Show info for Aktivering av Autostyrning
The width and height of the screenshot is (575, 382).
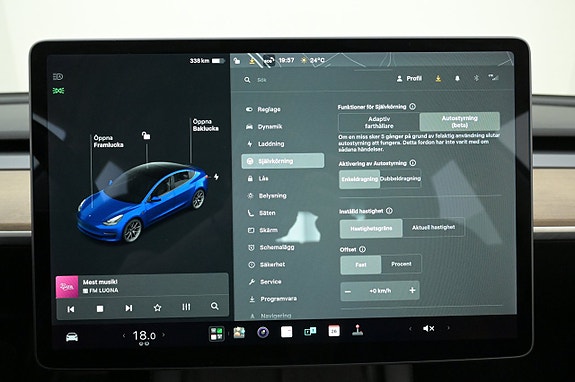click(413, 163)
